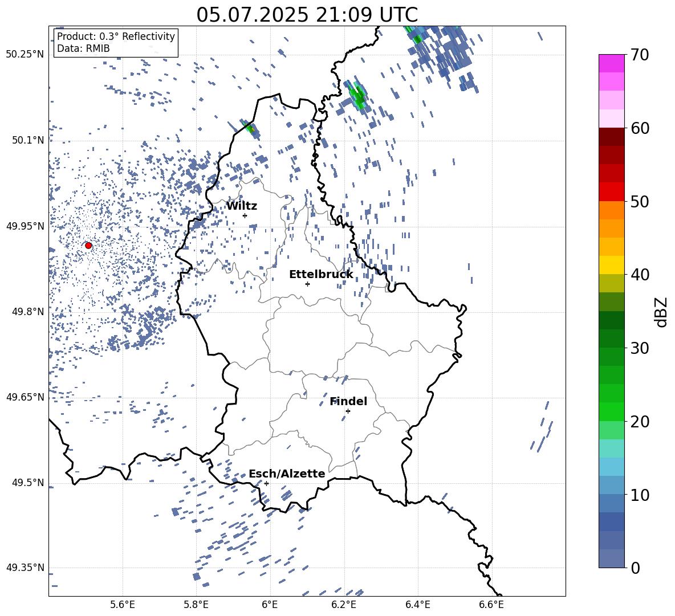Screen dimensions: 675x616
Task: Click the 49.95°N latitude label
Action: 25,226
